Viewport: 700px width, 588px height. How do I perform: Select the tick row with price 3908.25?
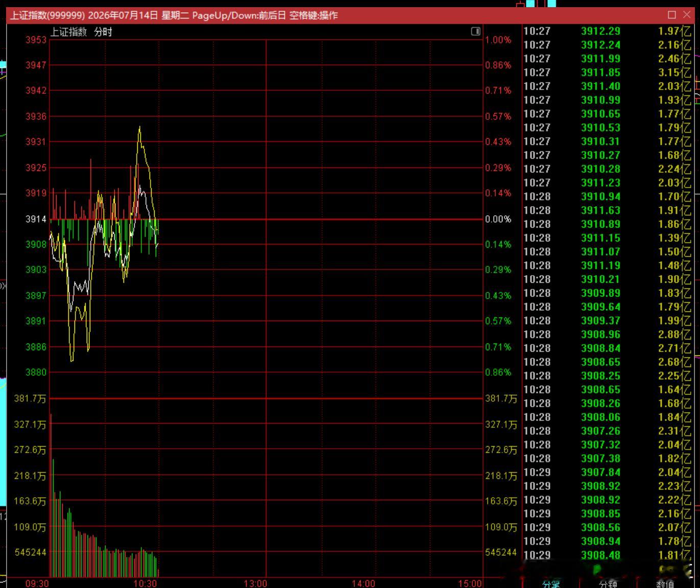[607, 376]
